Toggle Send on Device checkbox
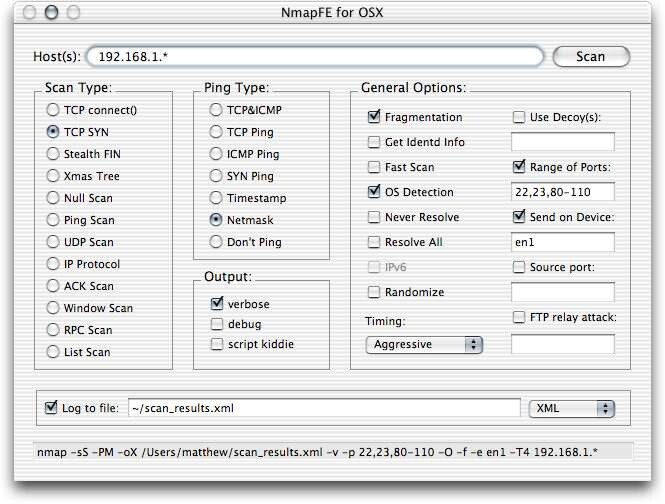The image size is (665, 504). pyautogui.click(x=519, y=217)
